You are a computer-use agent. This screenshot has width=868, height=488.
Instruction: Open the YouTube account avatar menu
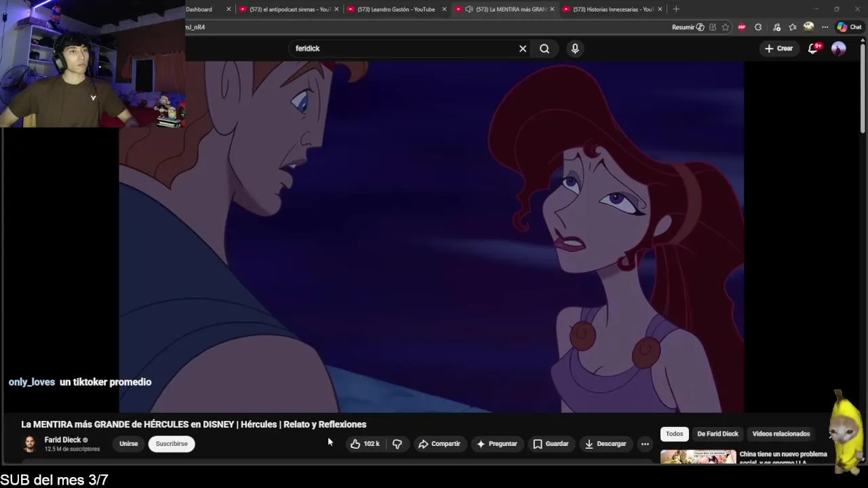(x=839, y=49)
